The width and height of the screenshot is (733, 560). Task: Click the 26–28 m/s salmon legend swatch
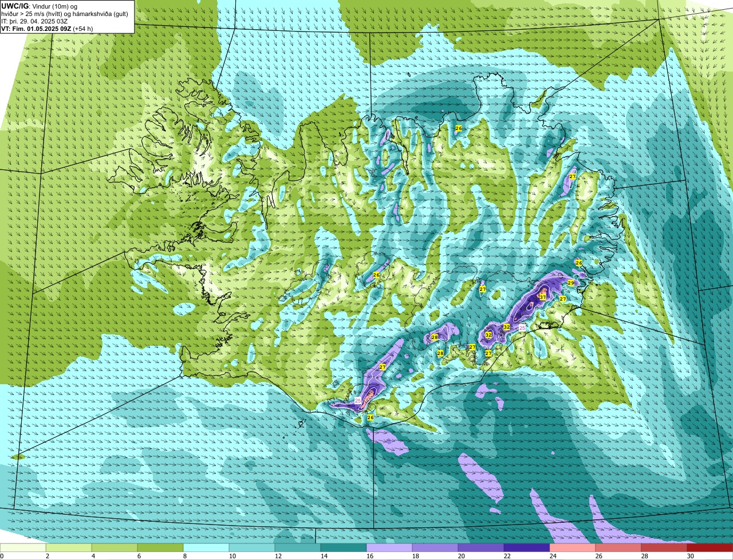tap(618, 547)
